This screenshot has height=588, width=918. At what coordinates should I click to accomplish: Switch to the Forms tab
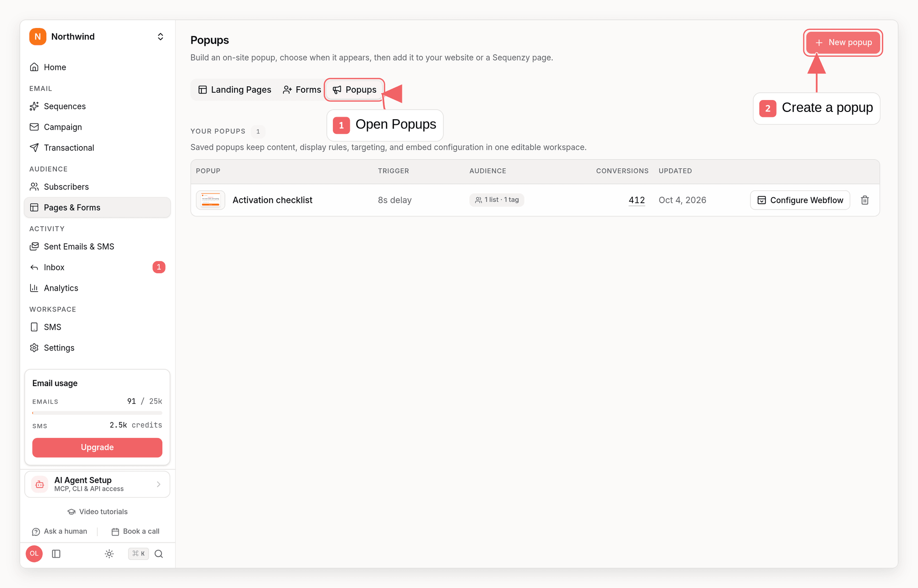pos(302,90)
